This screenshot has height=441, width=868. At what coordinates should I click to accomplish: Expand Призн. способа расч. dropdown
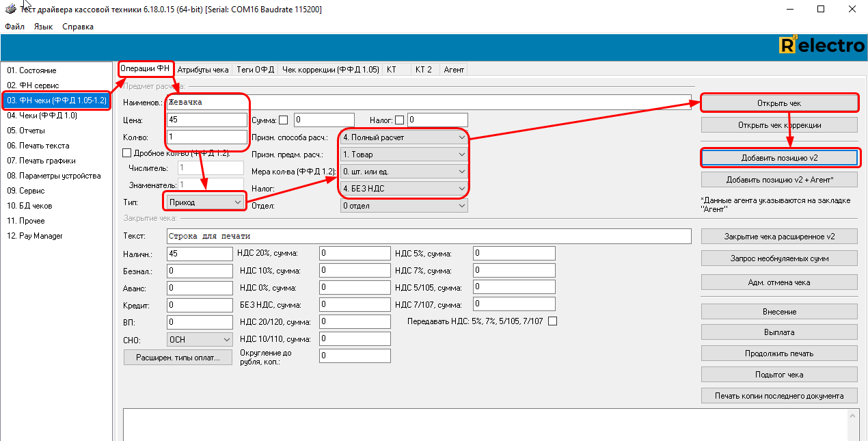click(x=405, y=137)
